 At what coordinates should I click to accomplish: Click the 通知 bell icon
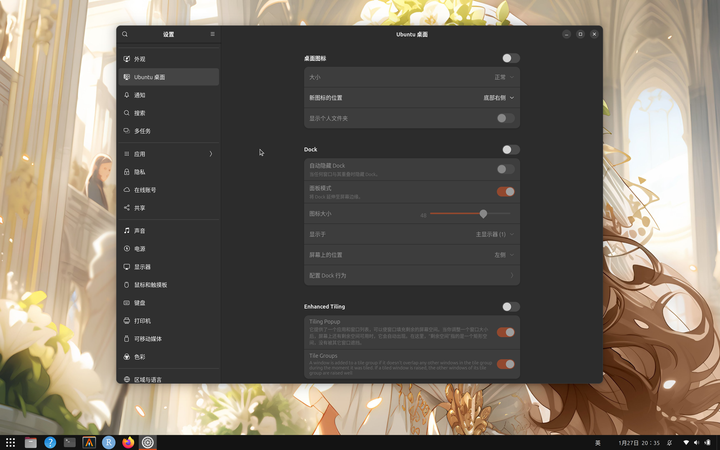127,95
